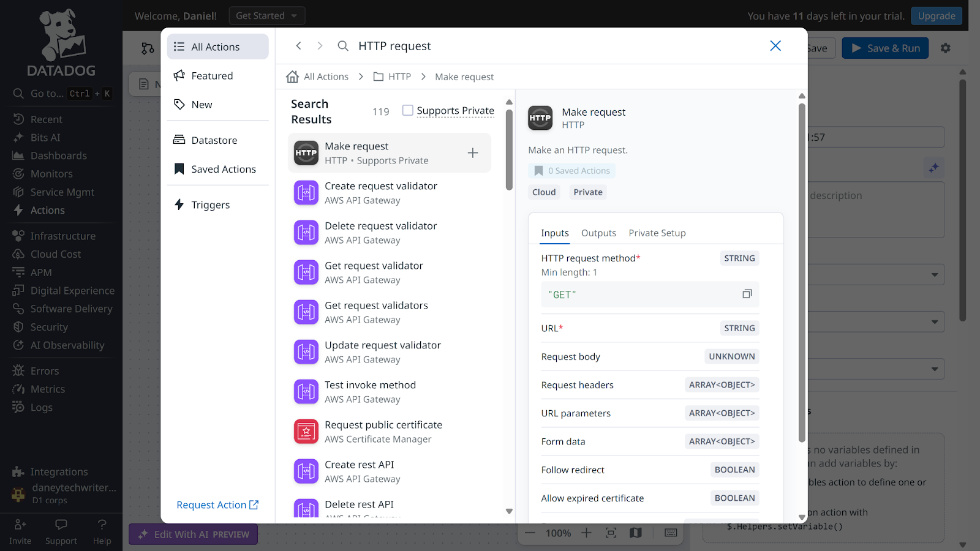This screenshot has width=980, height=551.
Task: Select Get request validators result
Action: (390, 312)
